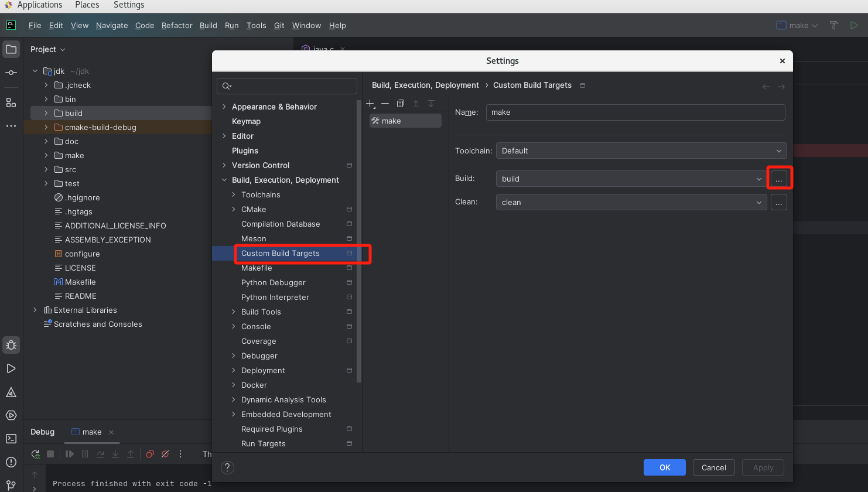Expand External Libraries in Project tree
The height and width of the screenshot is (492, 868).
point(35,310)
